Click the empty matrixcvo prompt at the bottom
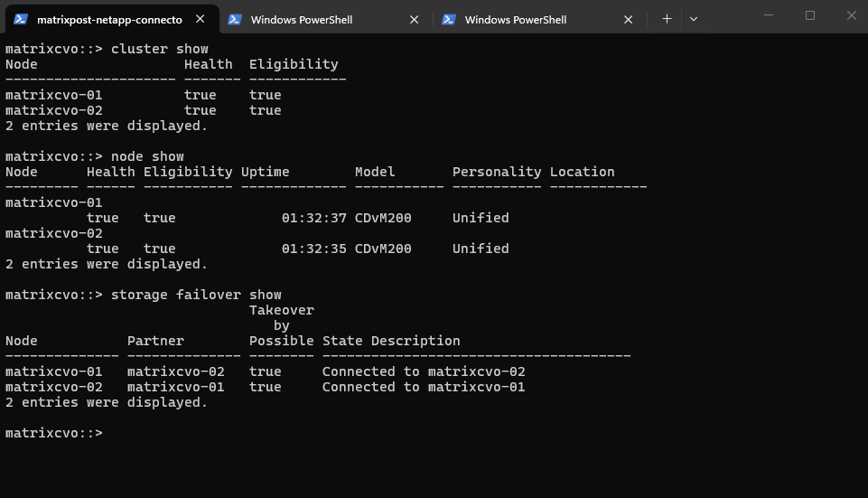The width and height of the screenshot is (868, 498). (54, 433)
